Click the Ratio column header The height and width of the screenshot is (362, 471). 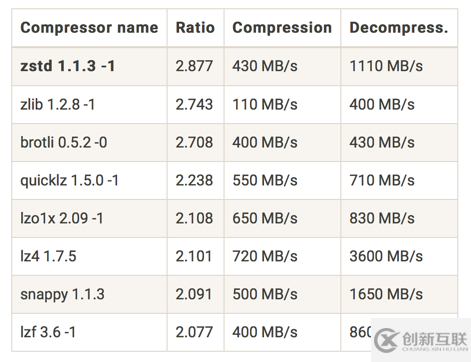pos(195,28)
